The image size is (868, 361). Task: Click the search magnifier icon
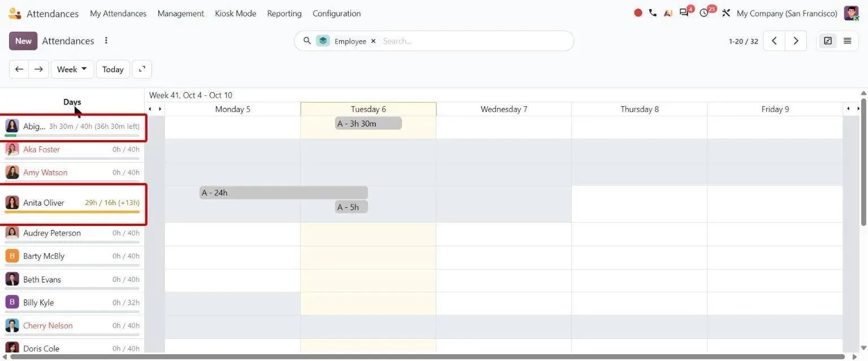[x=307, y=41]
